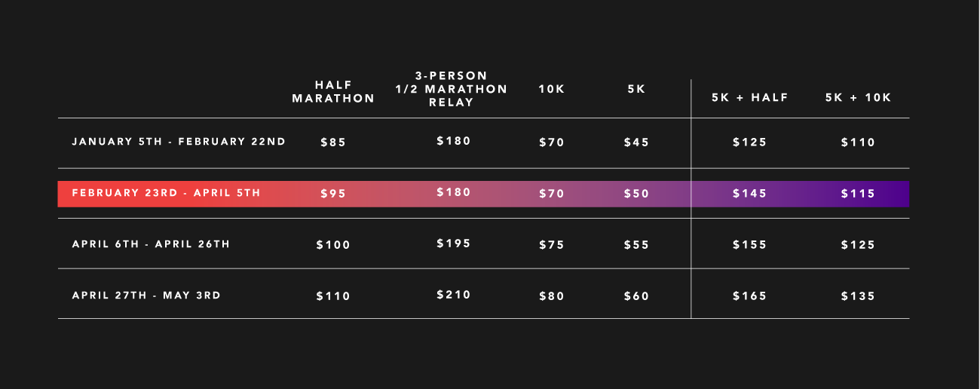Click the $135 5K + 10K price

click(859, 296)
